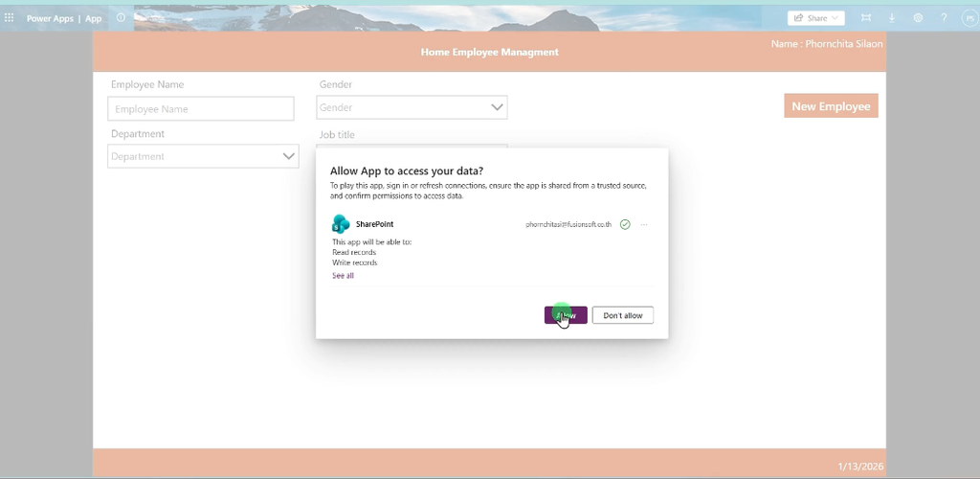Open the settings gear icon
980x479 pixels.
click(918, 18)
